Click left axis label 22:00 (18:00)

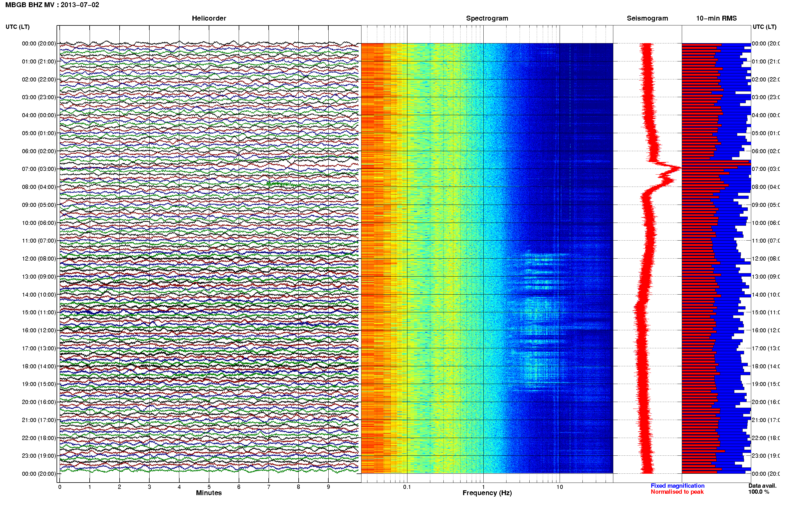coord(39,438)
